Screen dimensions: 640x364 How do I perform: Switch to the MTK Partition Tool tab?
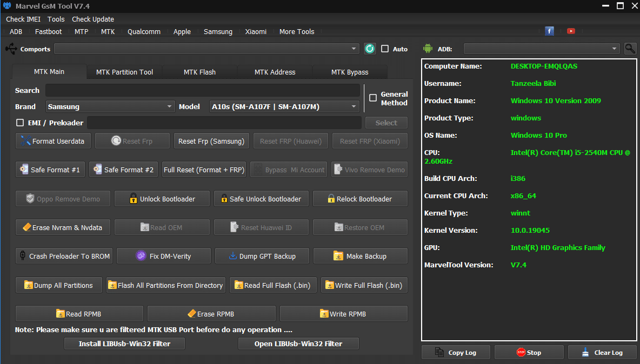124,72
